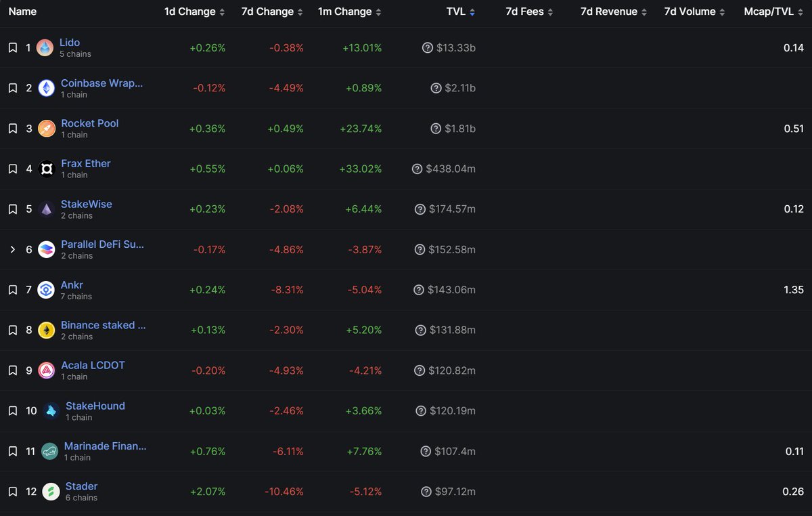The width and height of the screenshot is (812, 516).
Task: Show TVL help icon for $120.82m
Action: click(420, 370)
